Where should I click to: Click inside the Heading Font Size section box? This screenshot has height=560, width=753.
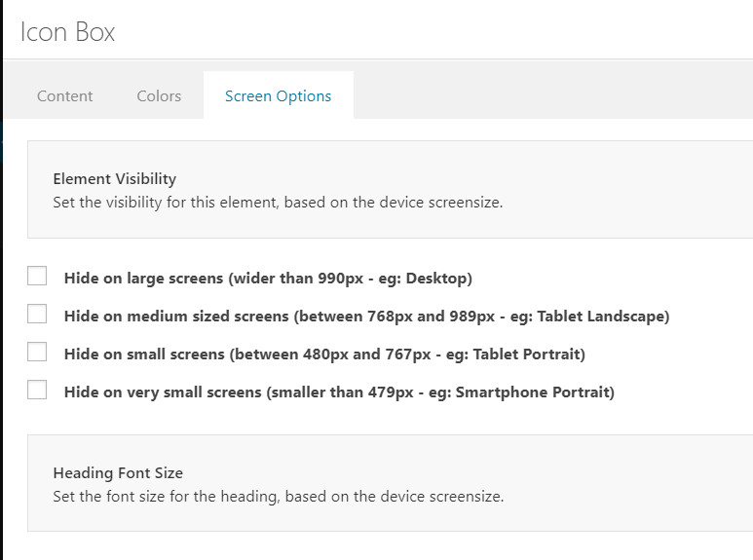624,483
